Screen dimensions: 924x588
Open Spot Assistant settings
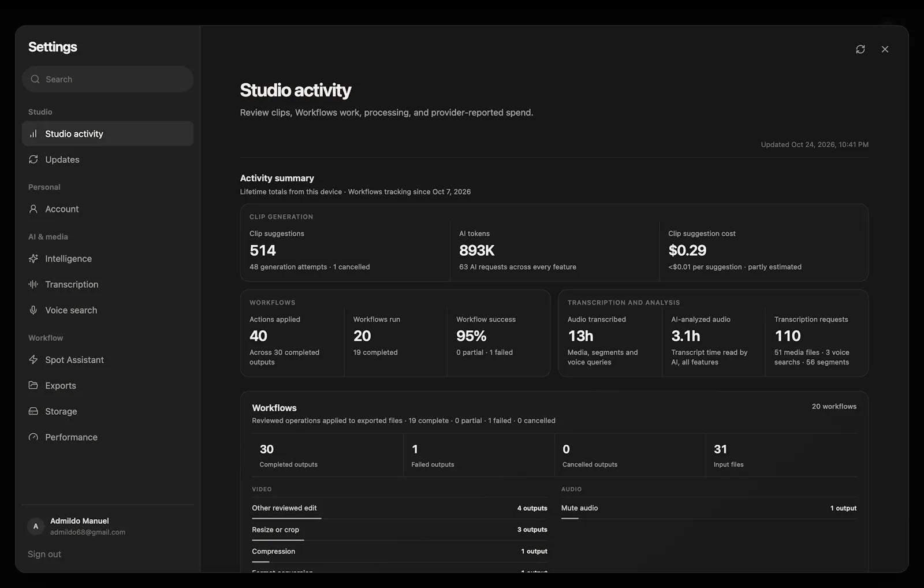[107, 360]
